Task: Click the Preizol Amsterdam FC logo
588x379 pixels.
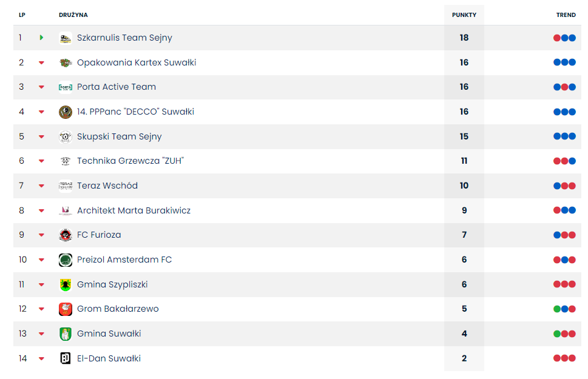Action: pyautogui.click(x=66, y=260)
